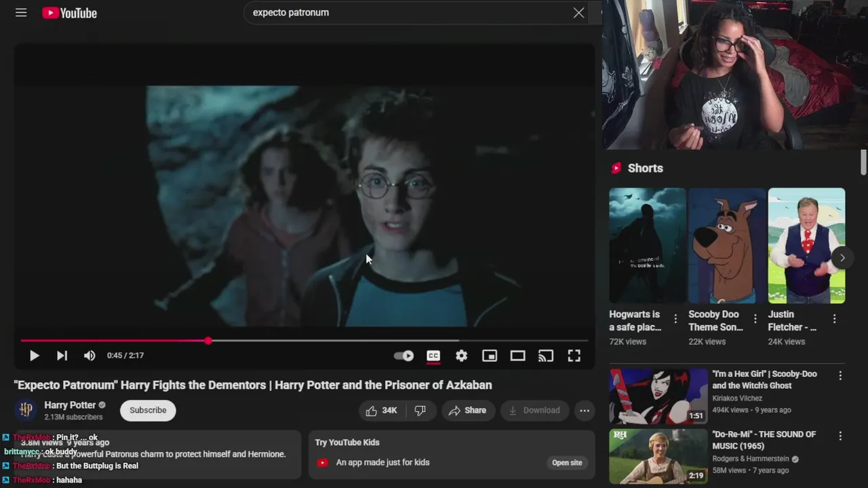Click the video title text
Viewport: 868px width, 488px height.
tap(253, 385)
